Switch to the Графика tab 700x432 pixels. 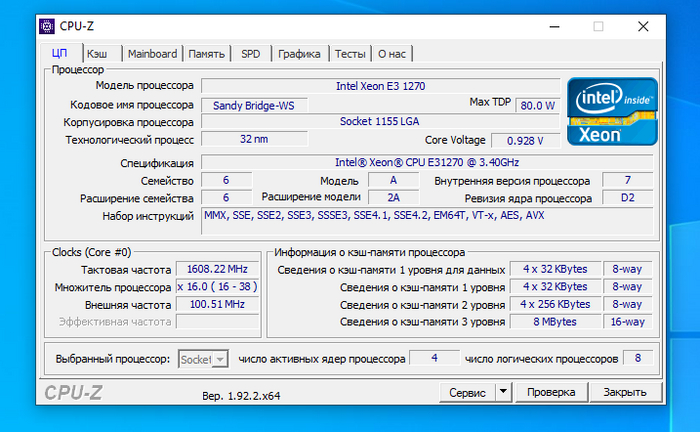(x=299, y=53)
